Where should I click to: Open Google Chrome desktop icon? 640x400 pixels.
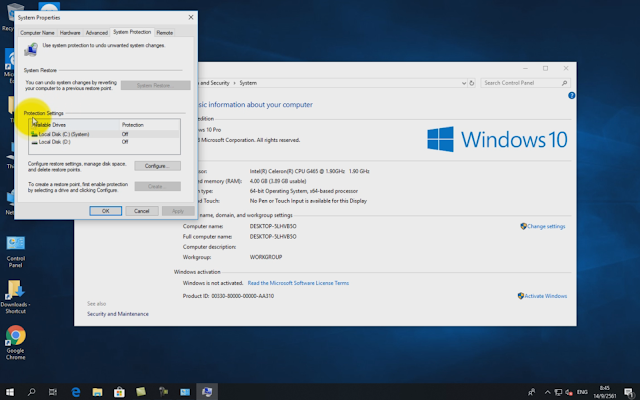16,342
